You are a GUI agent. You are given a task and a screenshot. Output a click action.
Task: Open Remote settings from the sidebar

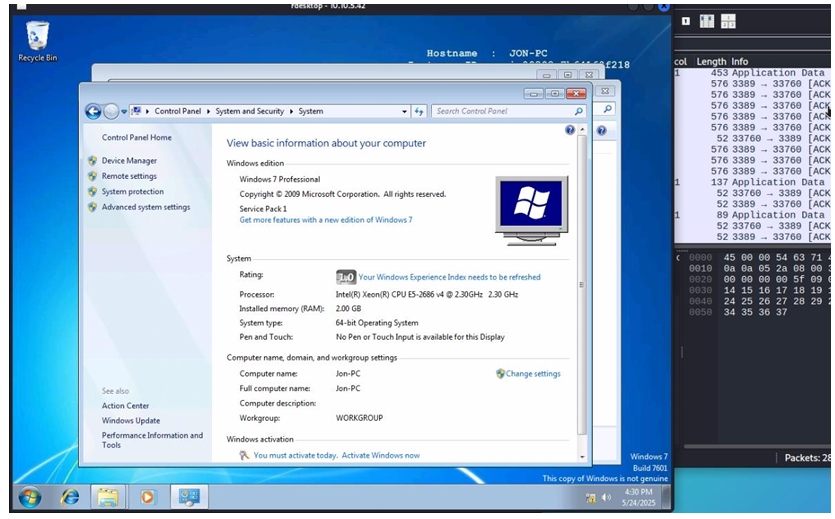coord(129,176)
